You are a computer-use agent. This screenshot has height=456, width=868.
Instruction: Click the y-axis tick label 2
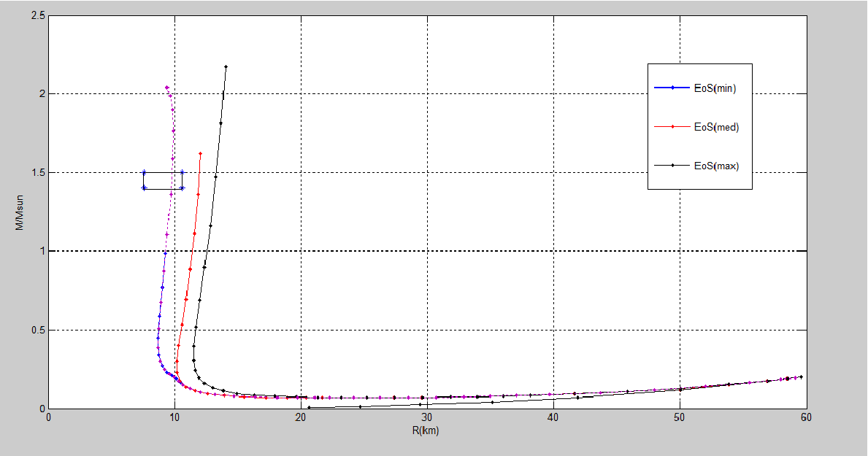(42, 94)
